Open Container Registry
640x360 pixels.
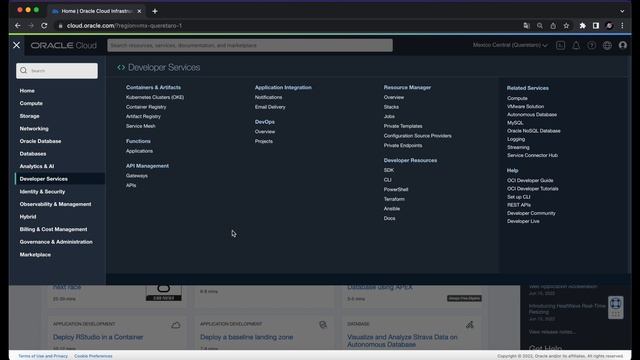(146, 107)
